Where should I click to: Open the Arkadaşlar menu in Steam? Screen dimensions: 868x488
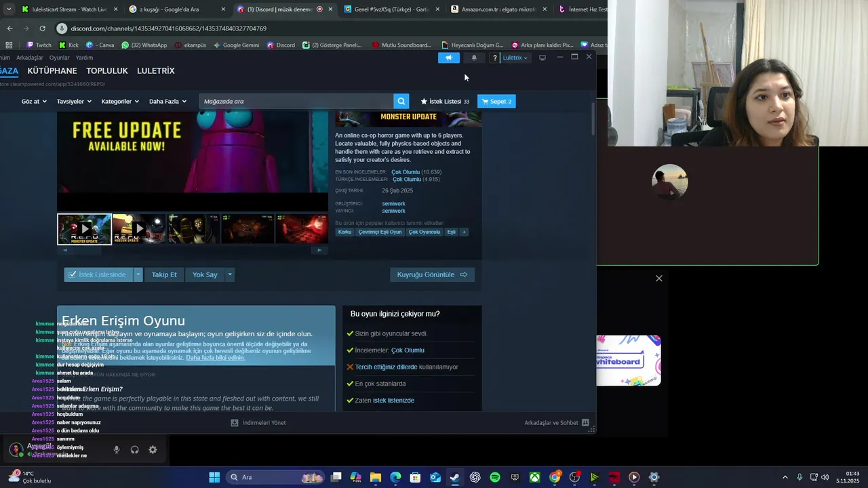(x=30, y=58)
